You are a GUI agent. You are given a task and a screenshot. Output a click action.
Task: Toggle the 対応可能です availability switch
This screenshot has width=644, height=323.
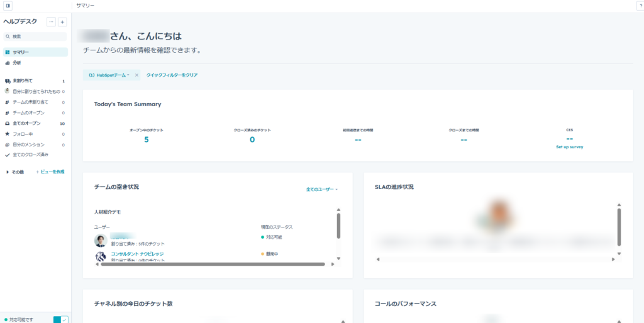(x=61, y=319)
